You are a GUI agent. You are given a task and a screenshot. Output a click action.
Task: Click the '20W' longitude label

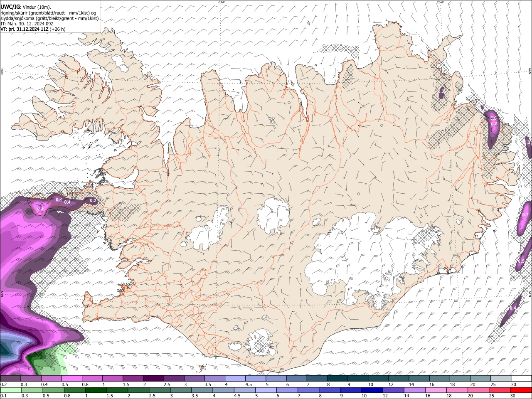[221, 2]
